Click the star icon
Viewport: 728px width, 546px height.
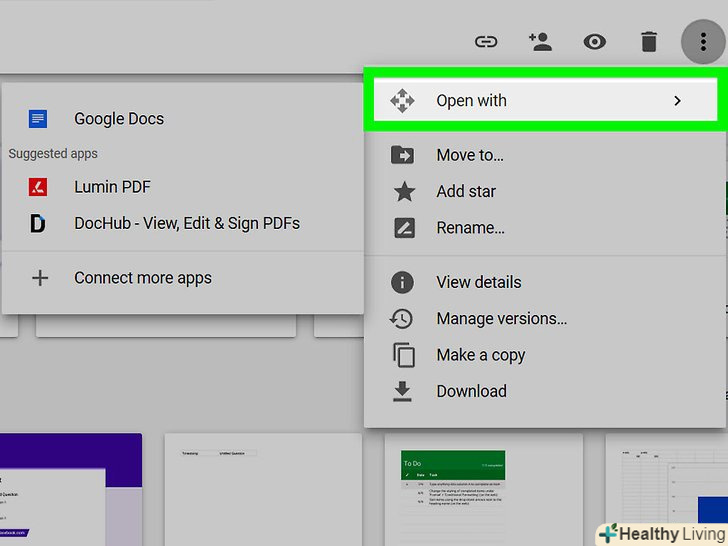[x=404, y=191]
